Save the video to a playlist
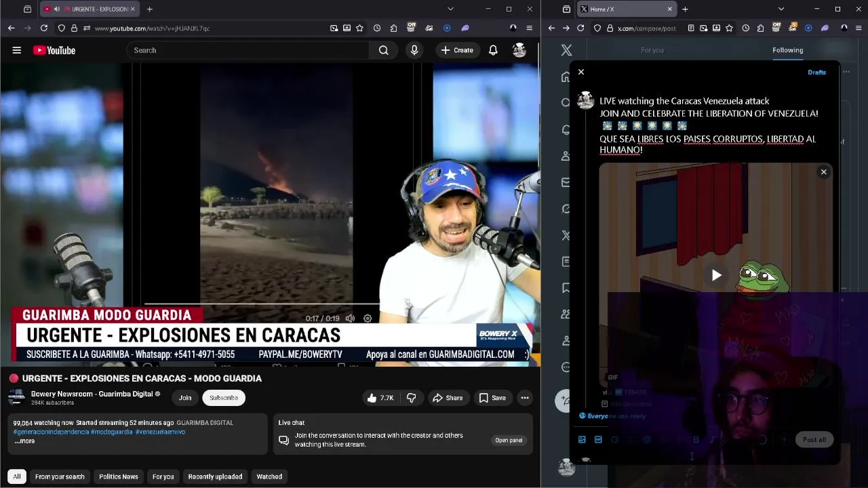The image size is (868, 488). coord(492,398)
